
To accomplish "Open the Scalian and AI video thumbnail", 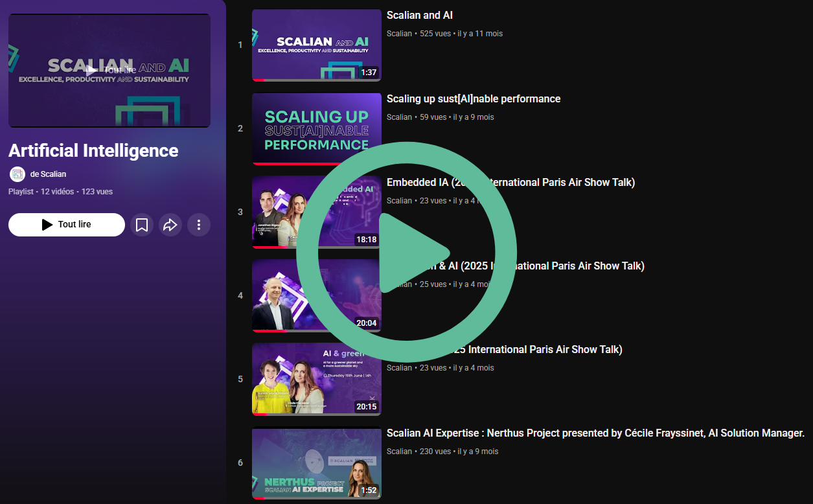I will click(x=316, y=45).
